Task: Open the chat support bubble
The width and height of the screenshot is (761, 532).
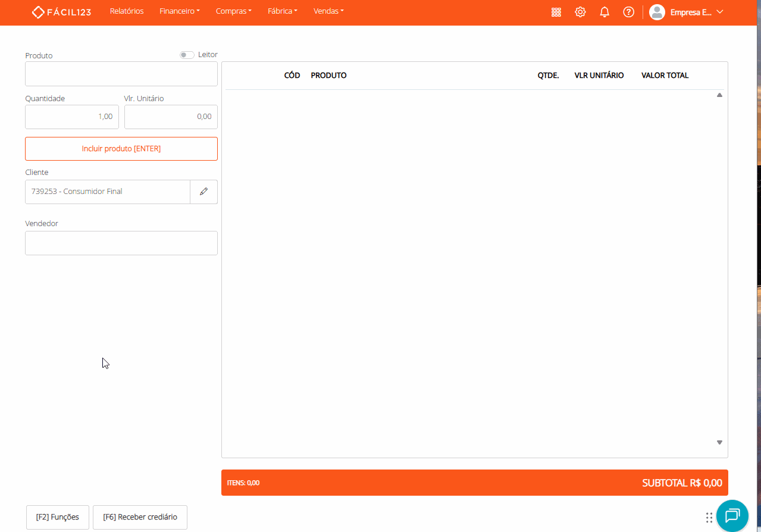Action: point(732,515)
